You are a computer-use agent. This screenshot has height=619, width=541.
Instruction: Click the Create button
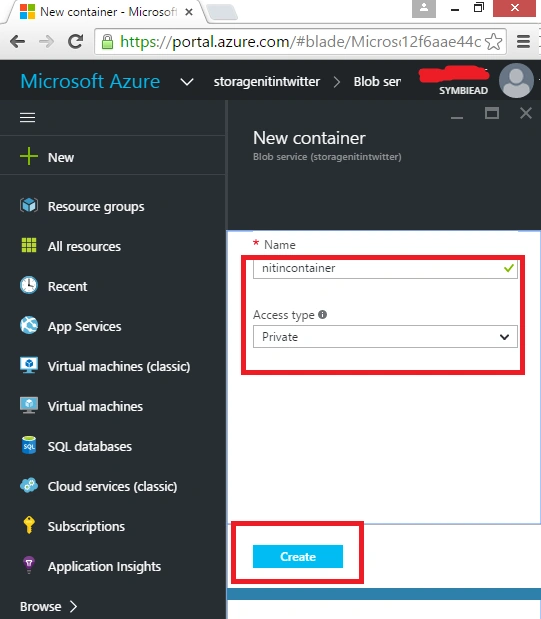[298, 556]
